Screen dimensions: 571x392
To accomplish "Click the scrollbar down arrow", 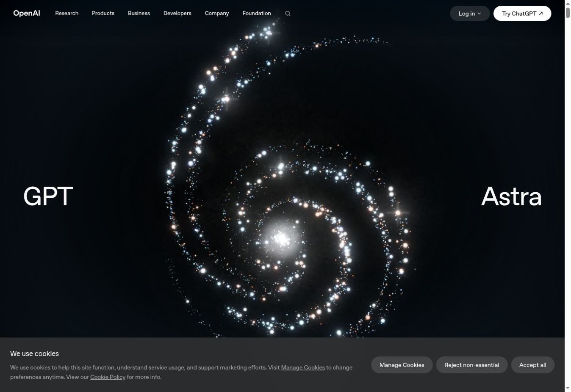I will [x=568, y=388].
